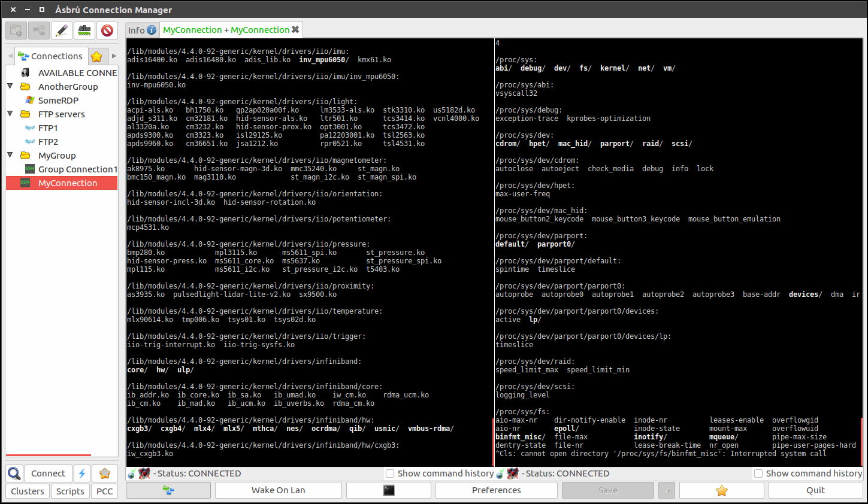Click left terminal Status: CONNECTED text
Image resolution: width=868 pixels, height=504 pixels.
pos(199,473)
